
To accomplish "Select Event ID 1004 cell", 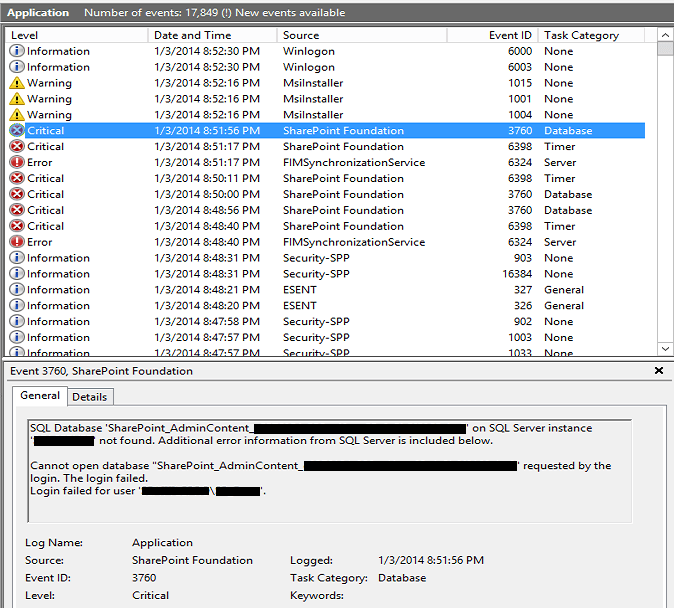I will pos(520,115).
